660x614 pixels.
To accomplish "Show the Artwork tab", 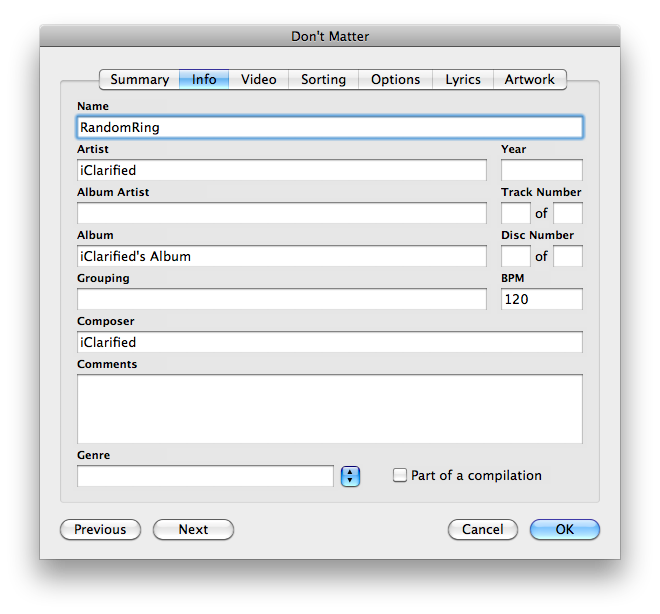I will (530, 79).
